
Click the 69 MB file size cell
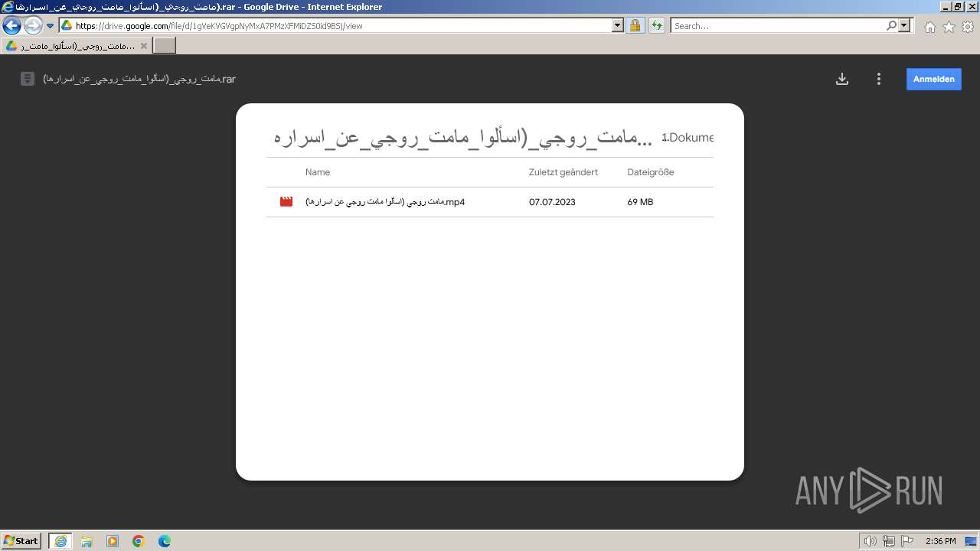point(640,202)
